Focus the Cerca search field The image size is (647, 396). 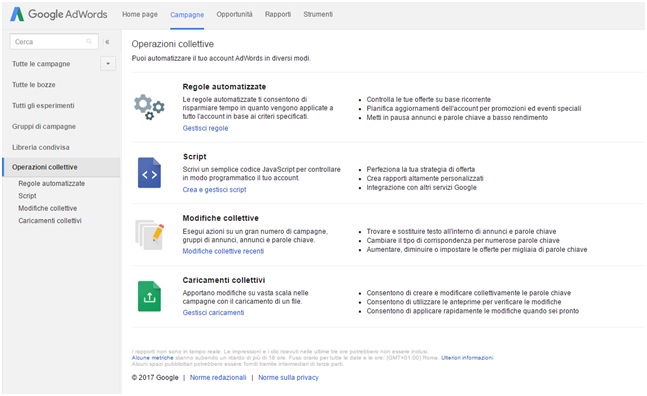click(54, 42)
